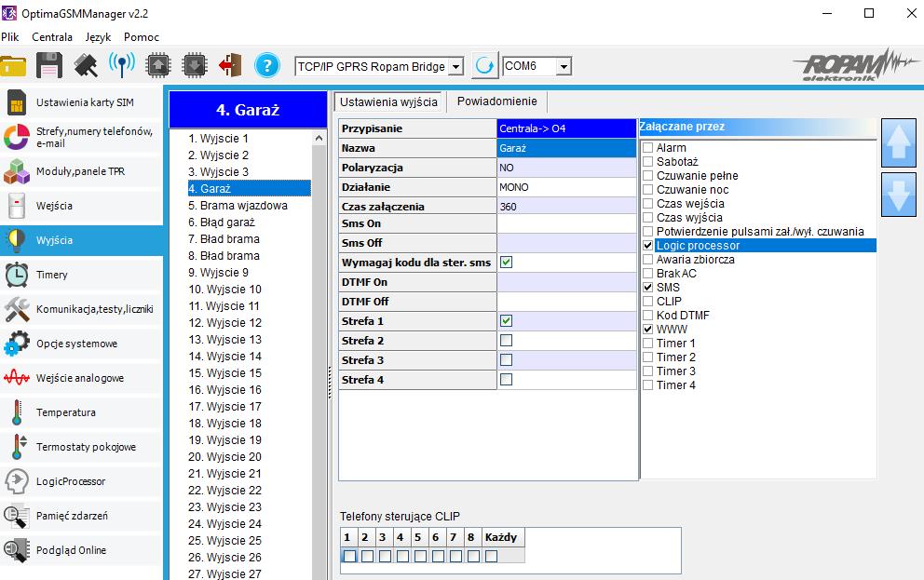Viewport: 924px width, 580px height.
Task: Select 10. Wyjście 10 in list
Action: [225, 290]
